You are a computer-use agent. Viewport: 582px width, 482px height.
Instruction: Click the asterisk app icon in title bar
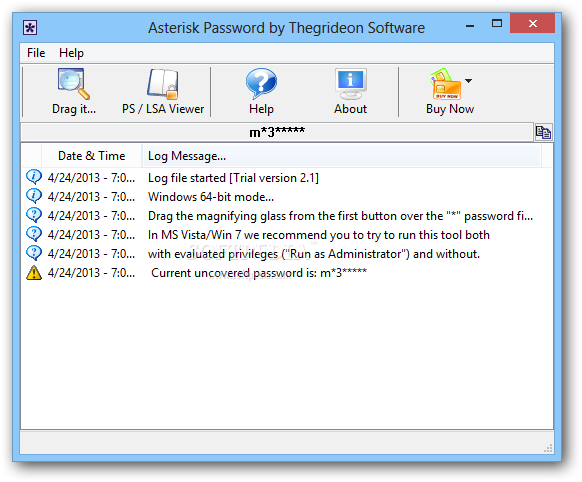[30, 28]
